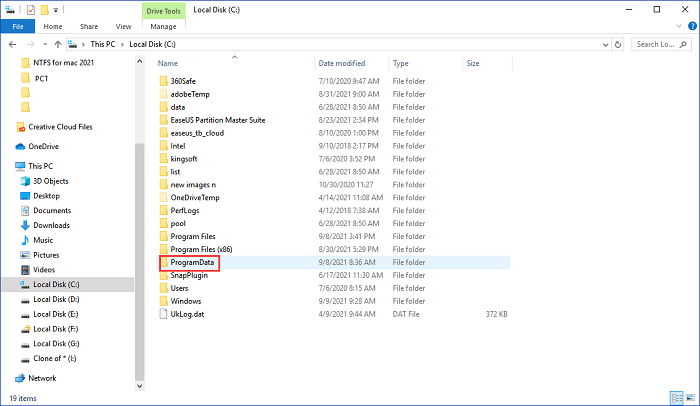Open the Network location in sidebar
This screenshot has width=700, height=406.
click(x=42, y=378)
